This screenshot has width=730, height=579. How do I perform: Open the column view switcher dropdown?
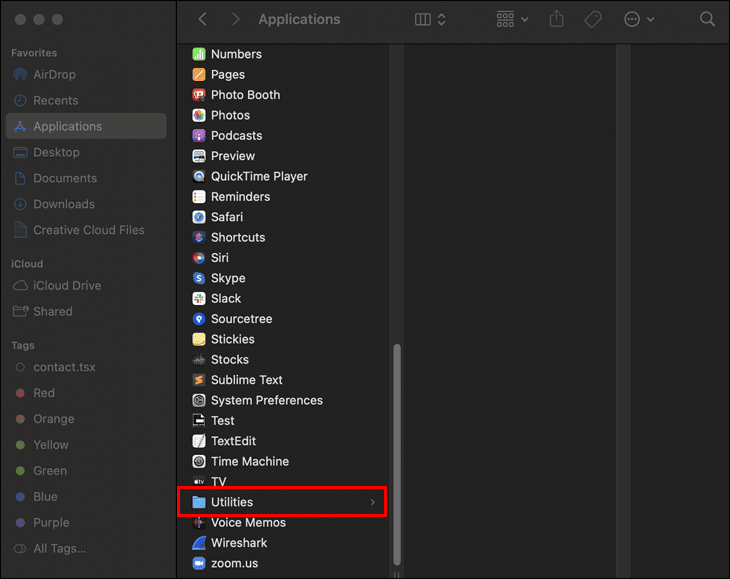tap(430, 19)
